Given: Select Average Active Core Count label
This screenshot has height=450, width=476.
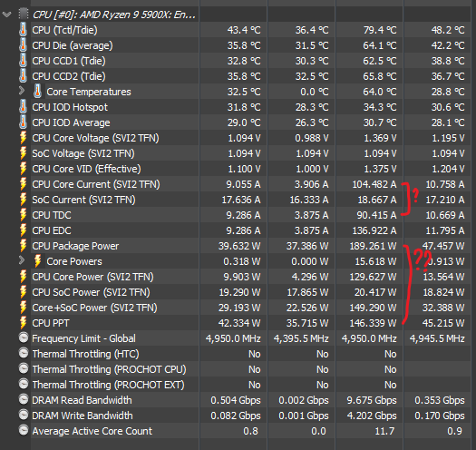Looking at the screenshot, I should [x=92, y=431].
